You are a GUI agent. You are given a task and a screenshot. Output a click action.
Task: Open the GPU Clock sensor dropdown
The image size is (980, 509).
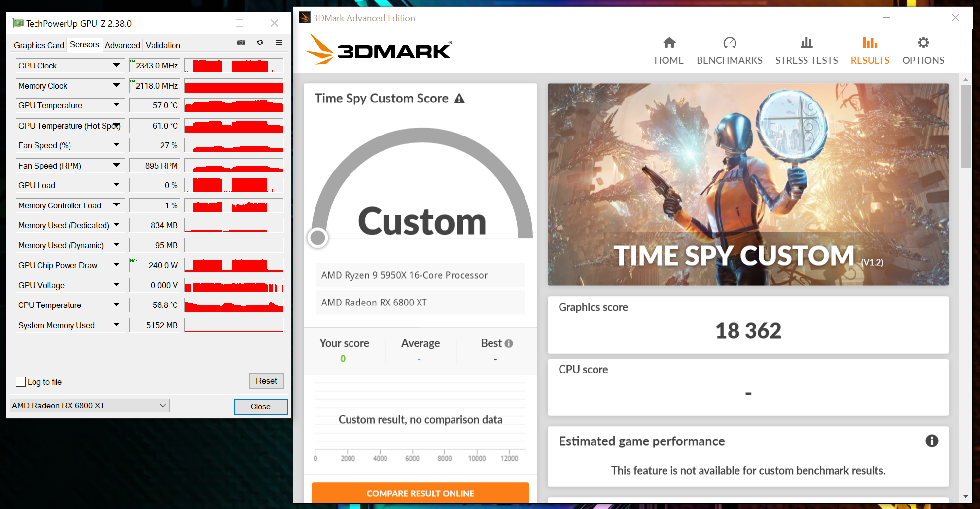[117, 65]
